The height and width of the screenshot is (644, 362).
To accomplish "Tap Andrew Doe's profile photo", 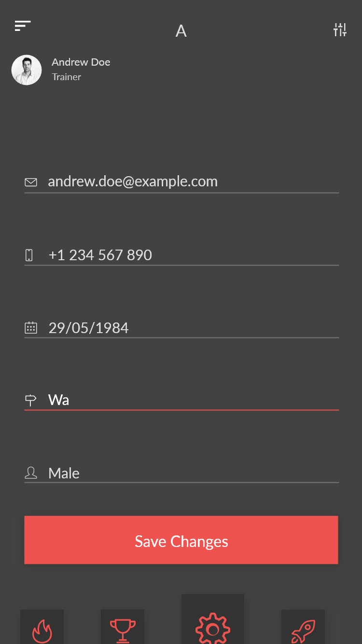I will point(27,70).
